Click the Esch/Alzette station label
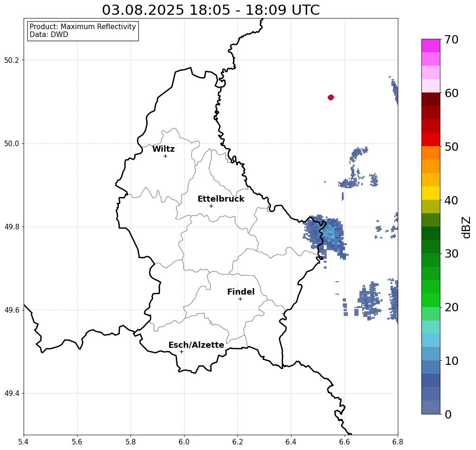Image resolution: width=476 pixels, height=450 pixels. tap(196, 345)
